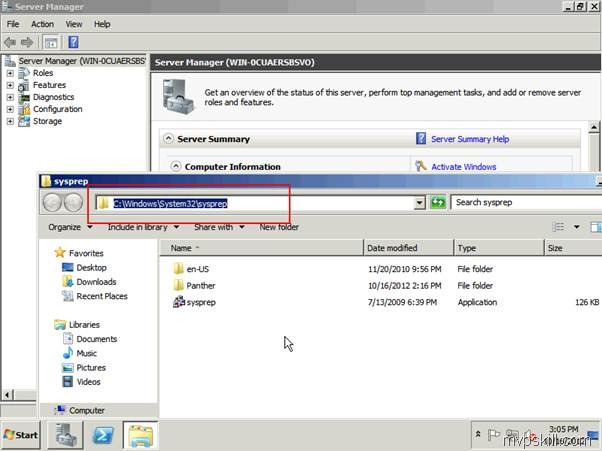
Task: Expand the Storage tree node
Action: pos(10,121)
